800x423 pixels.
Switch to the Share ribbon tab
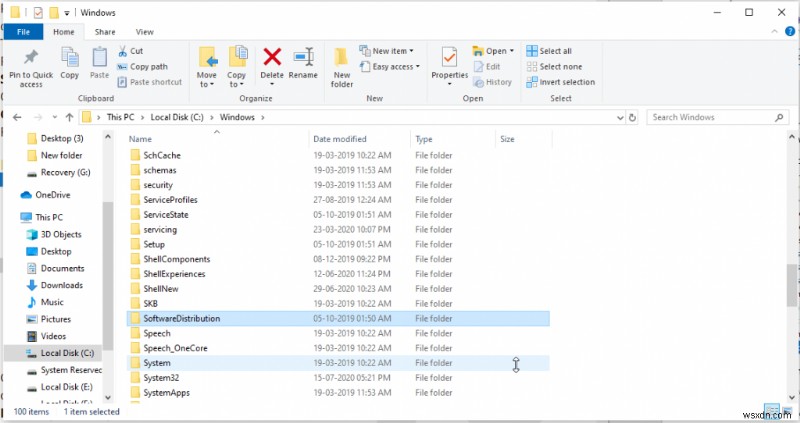point(105,32)
